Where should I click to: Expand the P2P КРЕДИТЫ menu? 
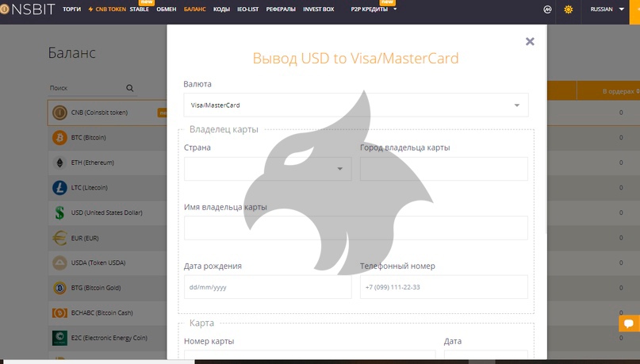pos(374,10)
